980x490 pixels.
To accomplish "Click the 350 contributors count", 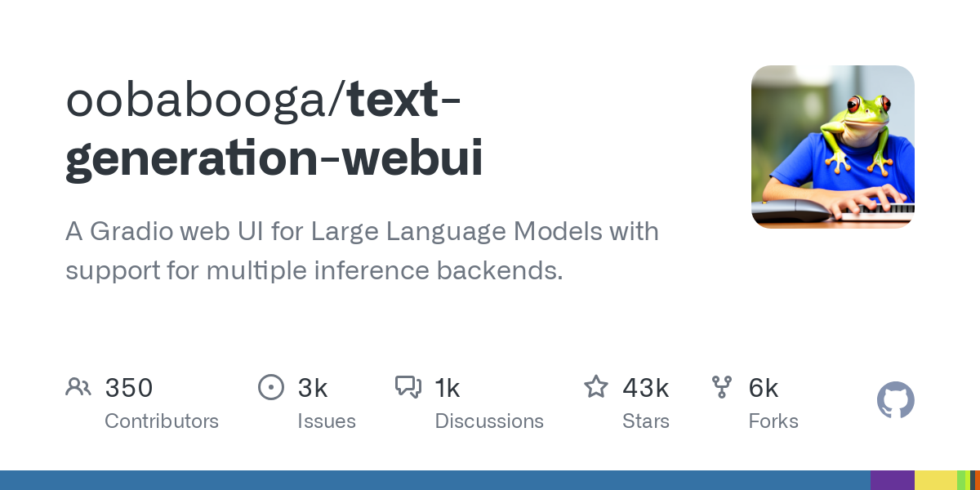I will (129, 388).
